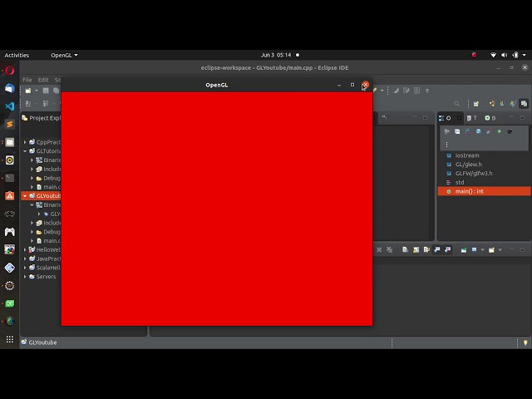The height and width of the screenshot is (399, 532).
Task: Maximize the Outline view panel
Action: [522, 118]
